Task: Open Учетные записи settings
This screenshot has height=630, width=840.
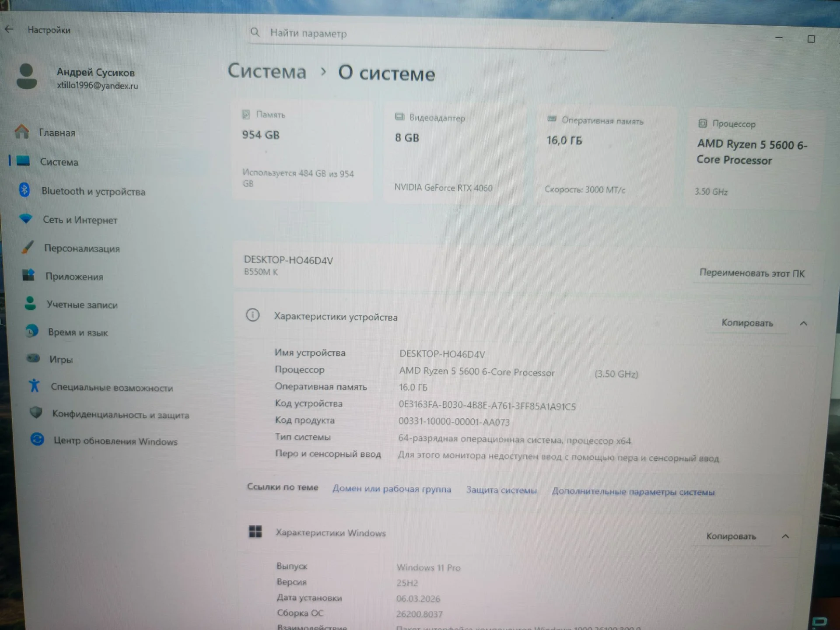Action: pyautogui.click(x=82, y=304)
